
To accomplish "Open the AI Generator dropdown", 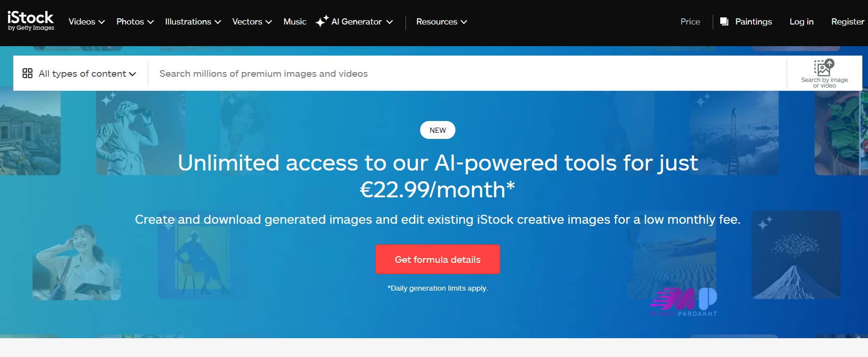I will (x=362, y=22).
